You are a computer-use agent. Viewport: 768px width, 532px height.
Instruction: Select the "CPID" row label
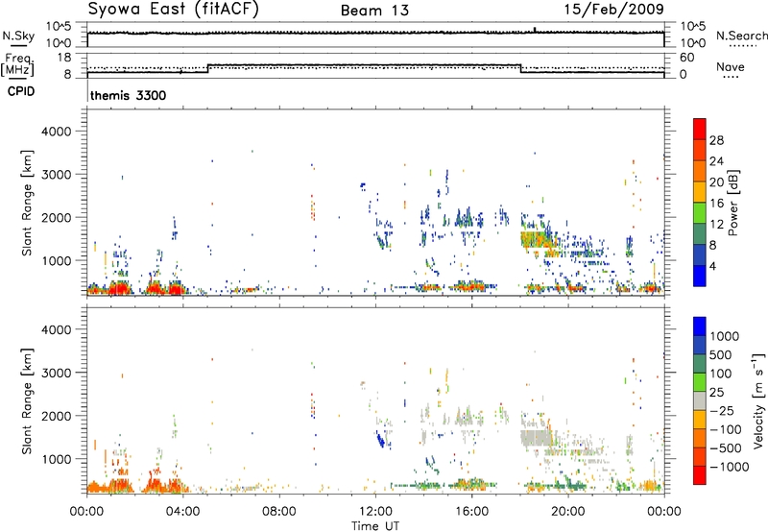(x=21, y=91)
